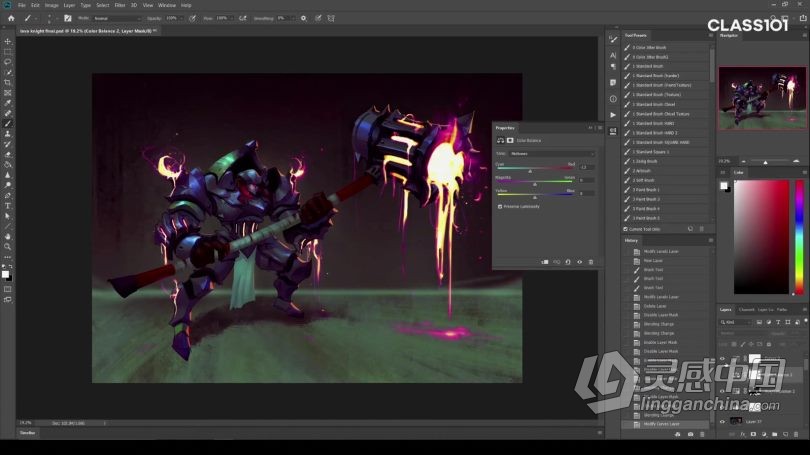Open the Tool Presets panel menu
This screenshot has width=810, height=455.
pos(711,35)
